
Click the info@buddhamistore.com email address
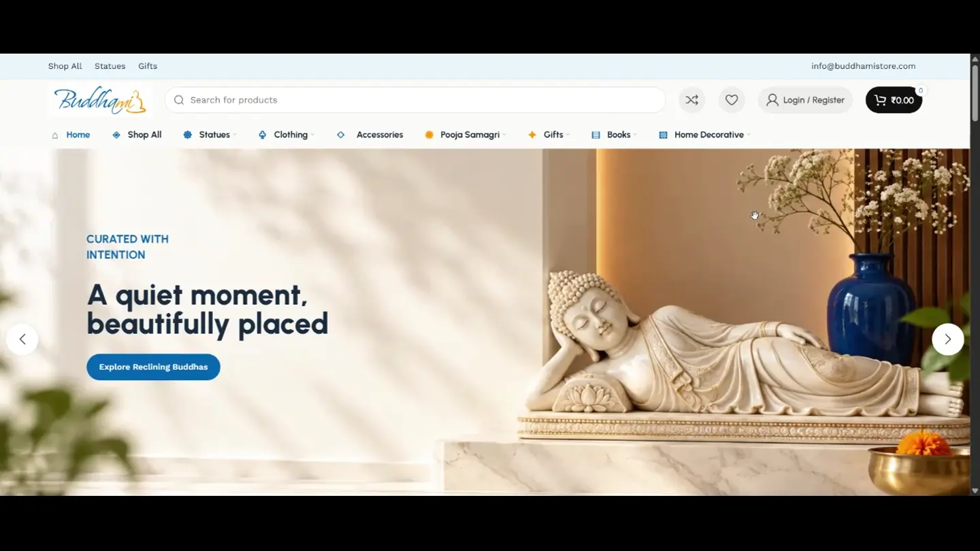click(x=863, y=66)
